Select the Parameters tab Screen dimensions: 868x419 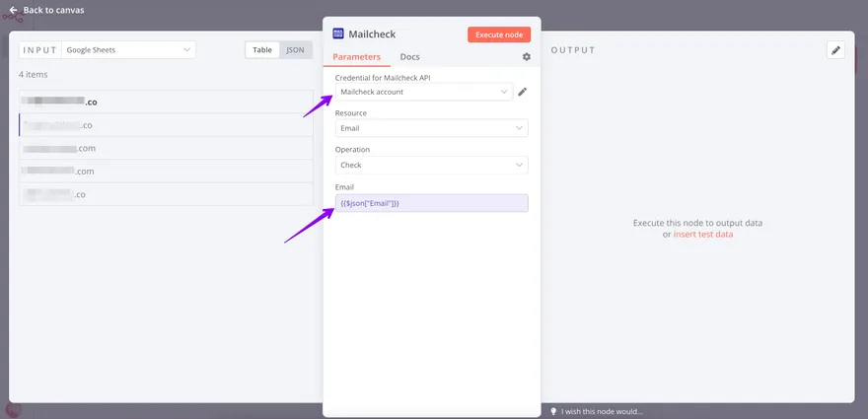click(x=356, y=56)
